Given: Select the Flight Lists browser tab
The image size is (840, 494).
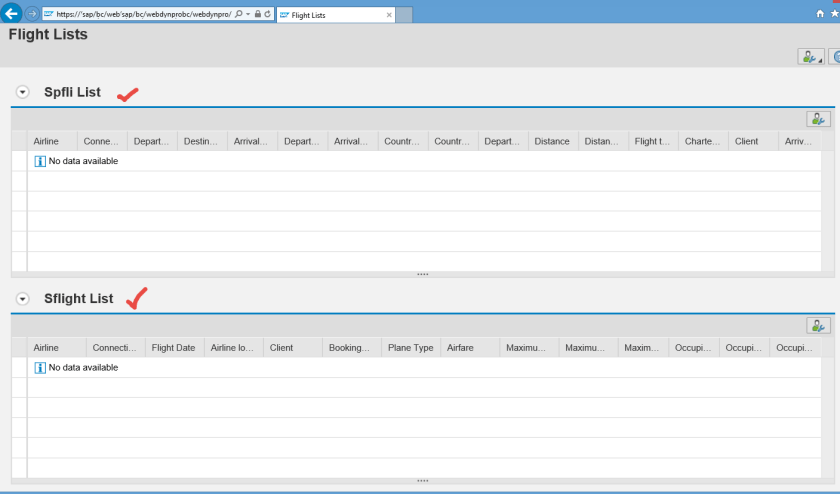Looking at the screenshot, I should point(335,15).
